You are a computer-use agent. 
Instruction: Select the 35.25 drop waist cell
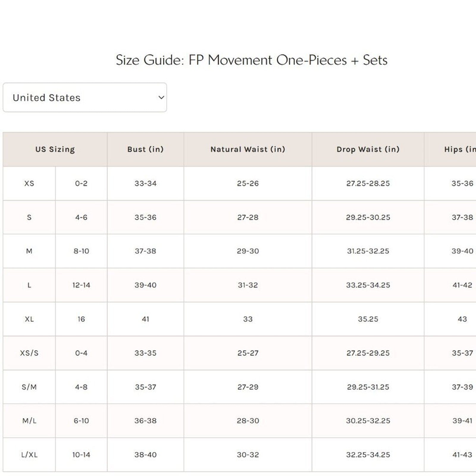368,319
